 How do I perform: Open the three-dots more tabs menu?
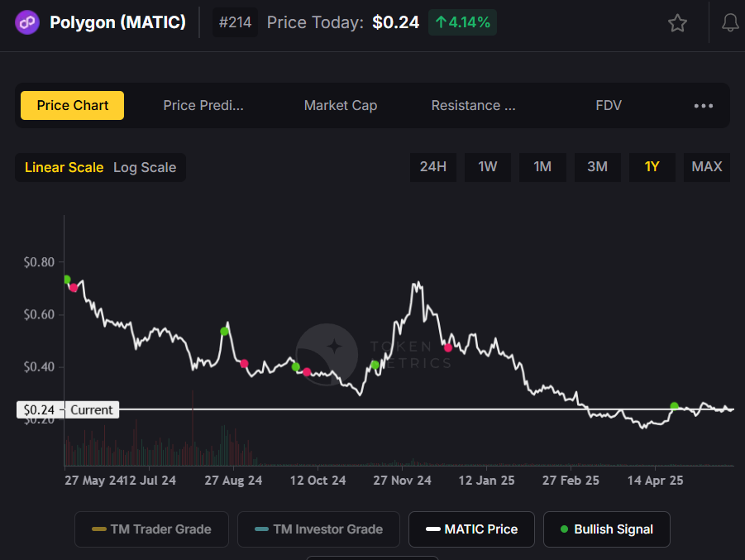click(703, 106)
